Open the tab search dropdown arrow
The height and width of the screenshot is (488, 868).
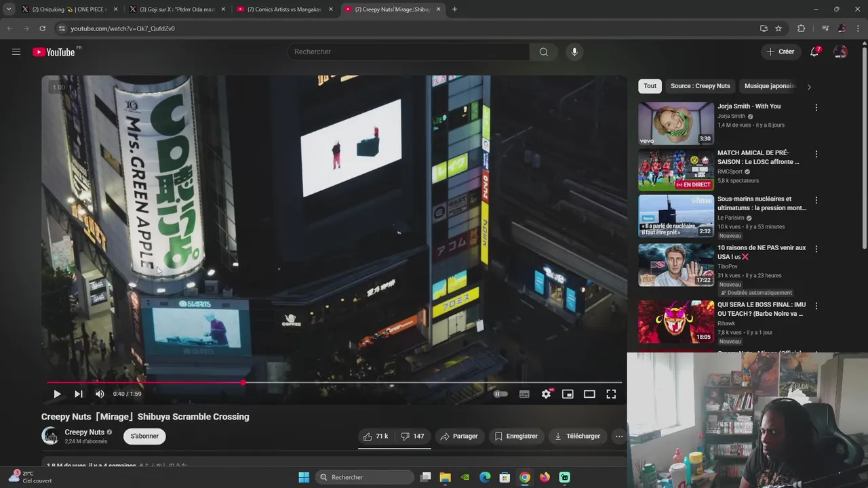click(x=8, y=9)
